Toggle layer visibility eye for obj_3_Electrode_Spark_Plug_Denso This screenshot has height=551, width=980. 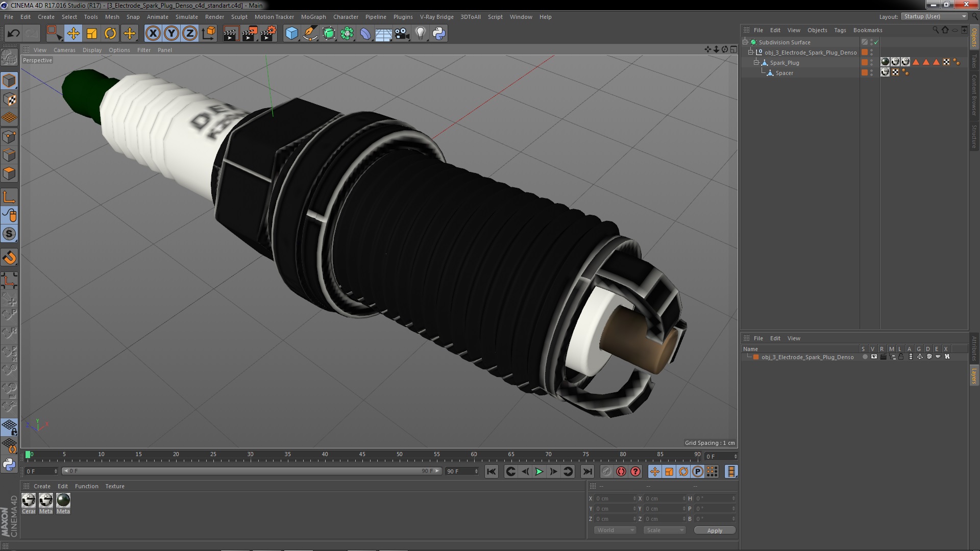pos(874,357)
